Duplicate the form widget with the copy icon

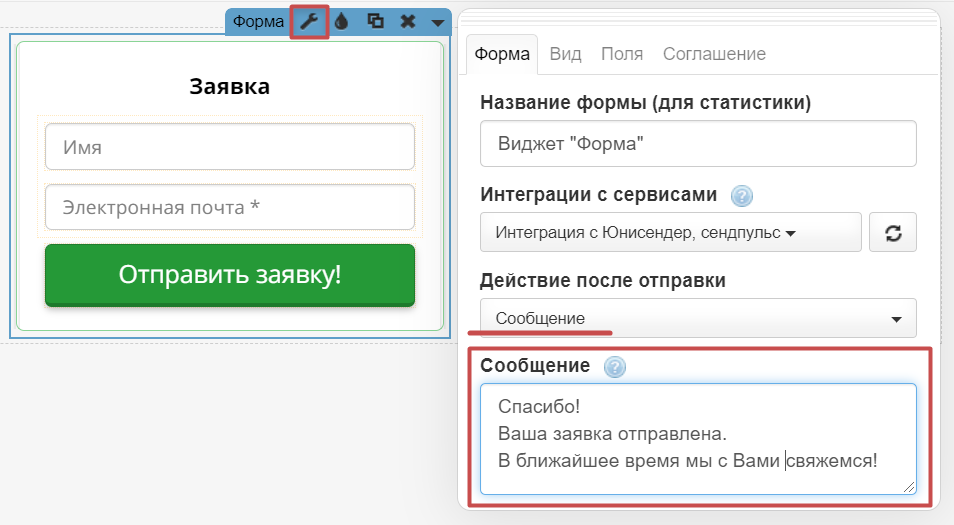click(x=375, y=21)
